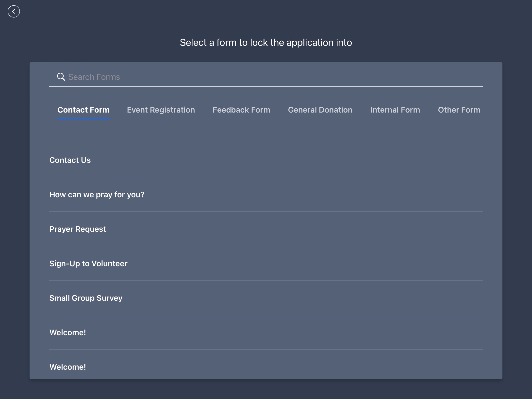Image resolution: width=532 pixels, height=399 pixels.
Task: Select the first Welcome! form entry
Action: [x=68, y=332]
